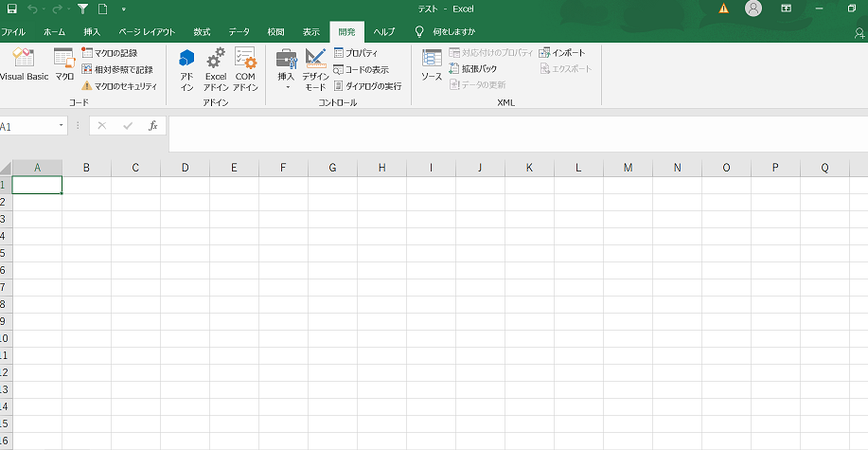Image resolution: width=868 pixels, height=450 pixels.
Task: Click コードの表示 (View Code)
Action: [x=361, y=70]
